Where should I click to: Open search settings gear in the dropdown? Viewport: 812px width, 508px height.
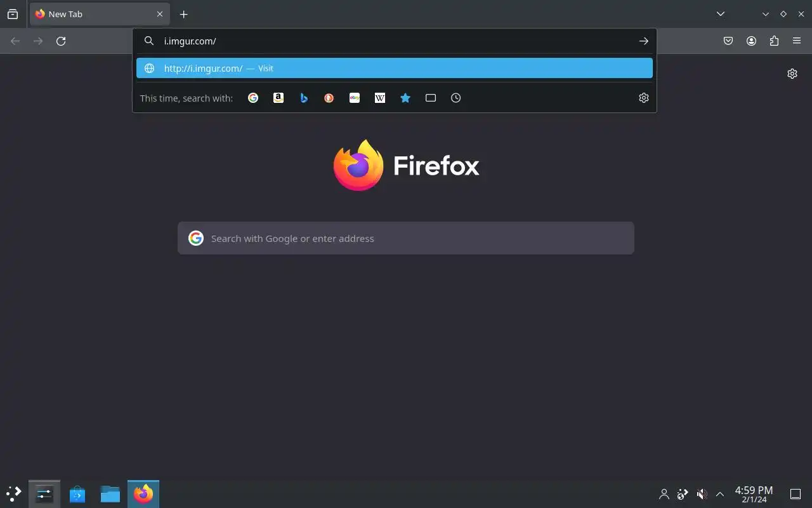pos(644,98)
